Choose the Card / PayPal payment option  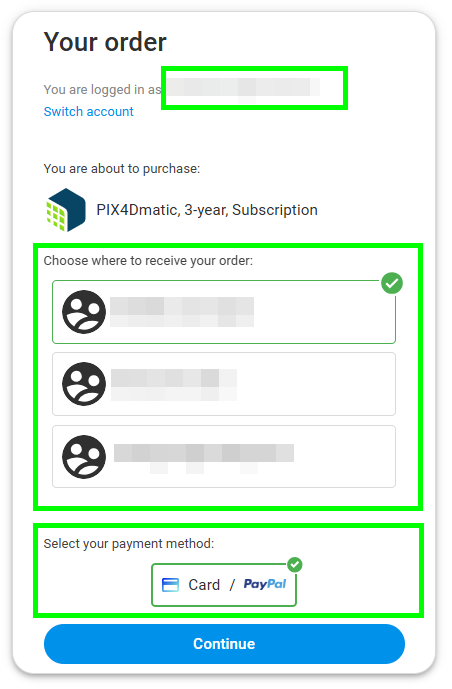pos(224,585)
